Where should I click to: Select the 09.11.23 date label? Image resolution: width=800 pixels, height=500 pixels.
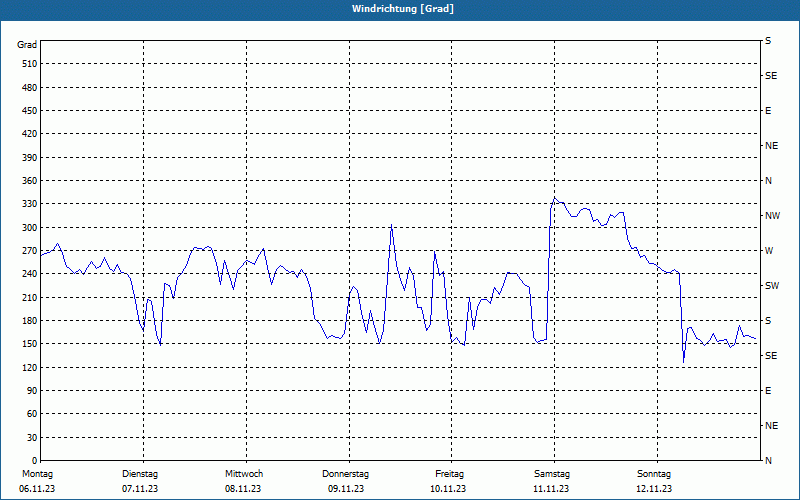pyautogui.click(x=346, y=489)
